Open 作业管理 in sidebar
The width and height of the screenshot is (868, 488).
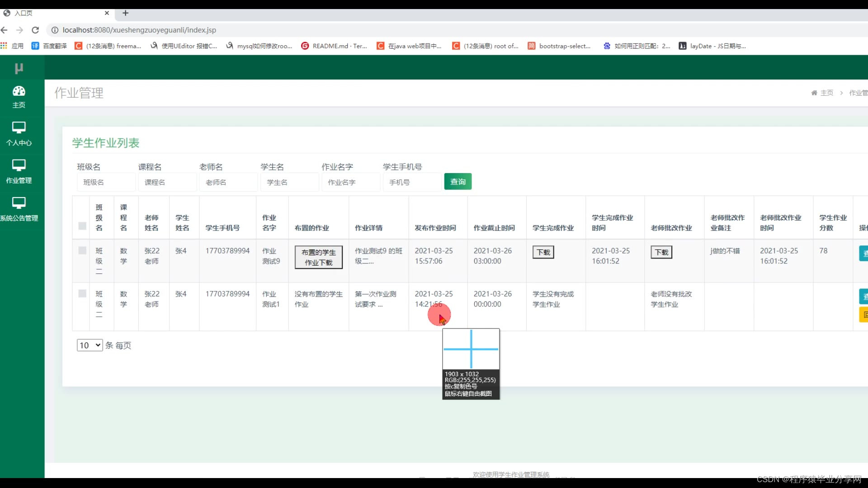[x=19, y=172]
